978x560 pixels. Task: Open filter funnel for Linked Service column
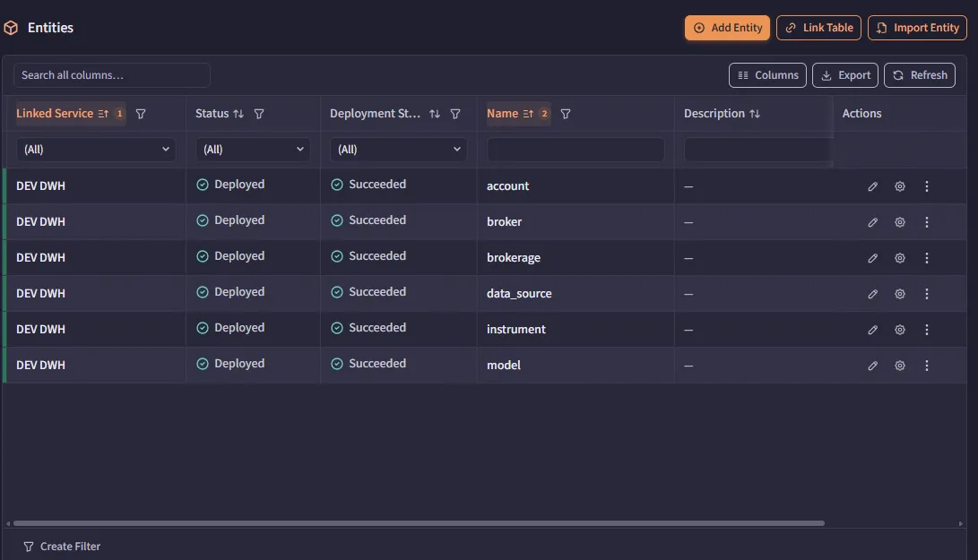[141, 114]
